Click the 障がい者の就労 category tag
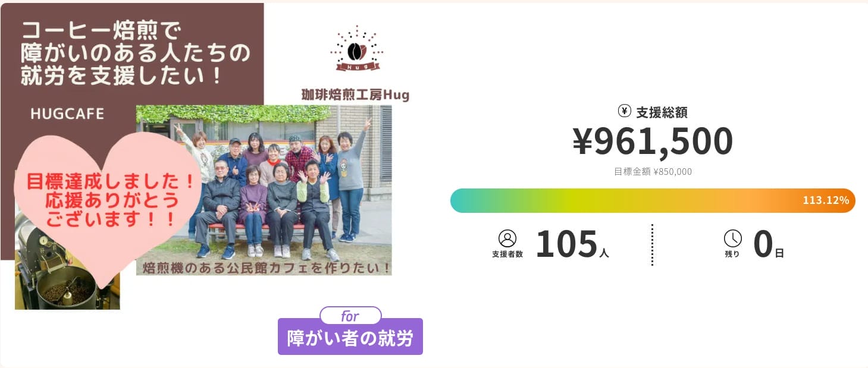This screenshot has width=868, height=368. coord(350,337)
